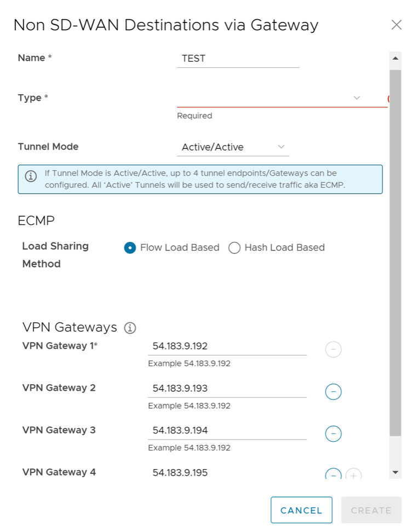This screenshot has height=532, width=413.
Task: Click the plus icon beside VPN Gateway 4
Action: pyautogui.click(x=354, y=475)
